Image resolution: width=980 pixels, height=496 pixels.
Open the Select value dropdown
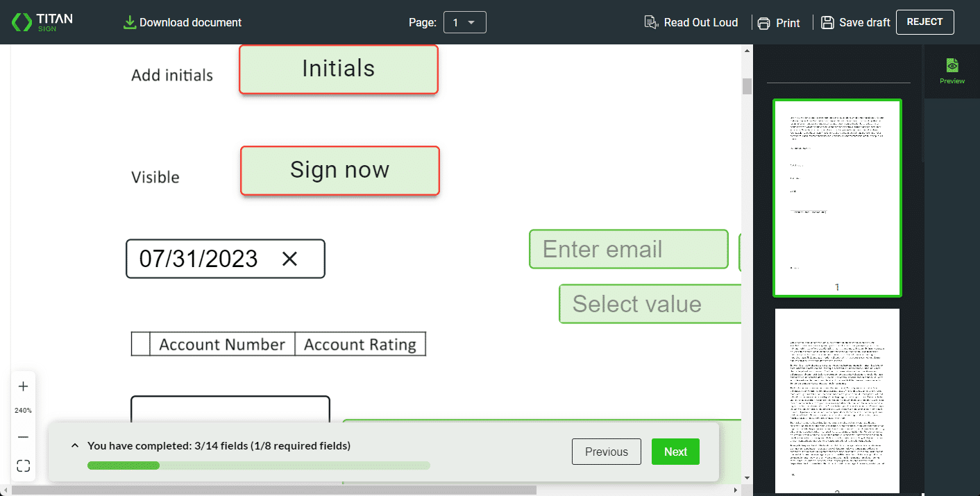coord(650,304)
